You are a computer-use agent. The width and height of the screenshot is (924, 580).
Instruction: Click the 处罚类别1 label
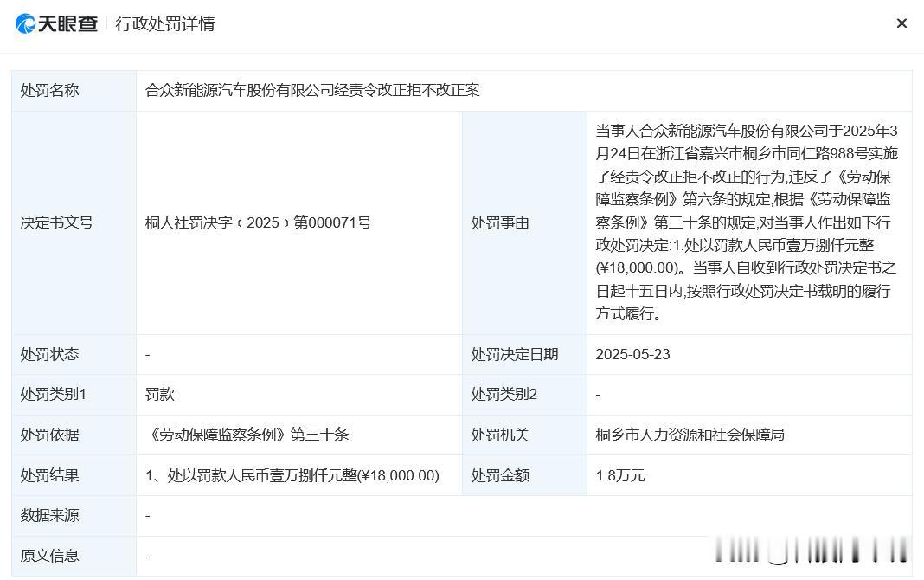(53, 395)
